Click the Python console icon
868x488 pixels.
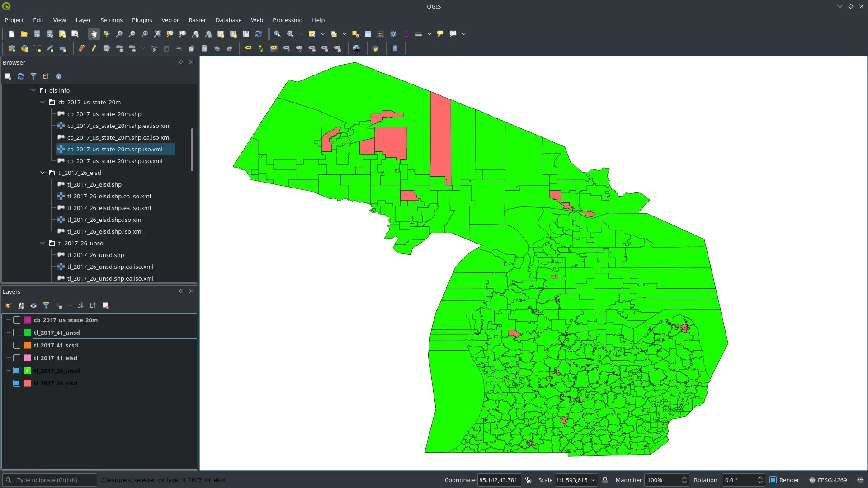click(x=375, y=48)
